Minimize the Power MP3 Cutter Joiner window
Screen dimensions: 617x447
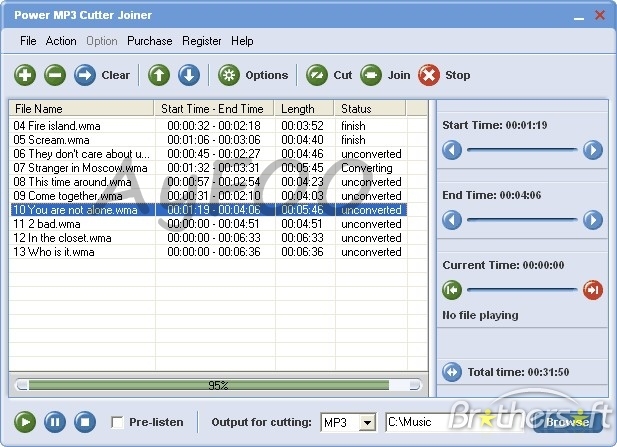coord(579,17)
